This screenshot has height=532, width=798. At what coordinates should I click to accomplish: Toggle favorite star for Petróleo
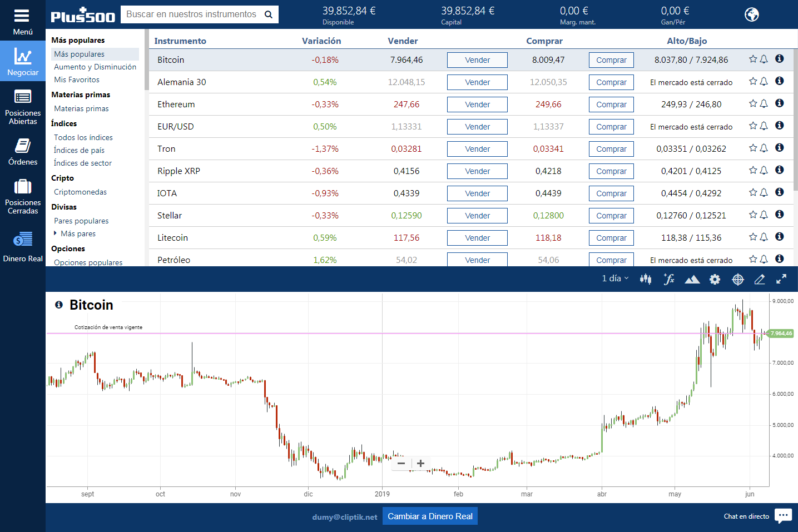coord(753,259)
